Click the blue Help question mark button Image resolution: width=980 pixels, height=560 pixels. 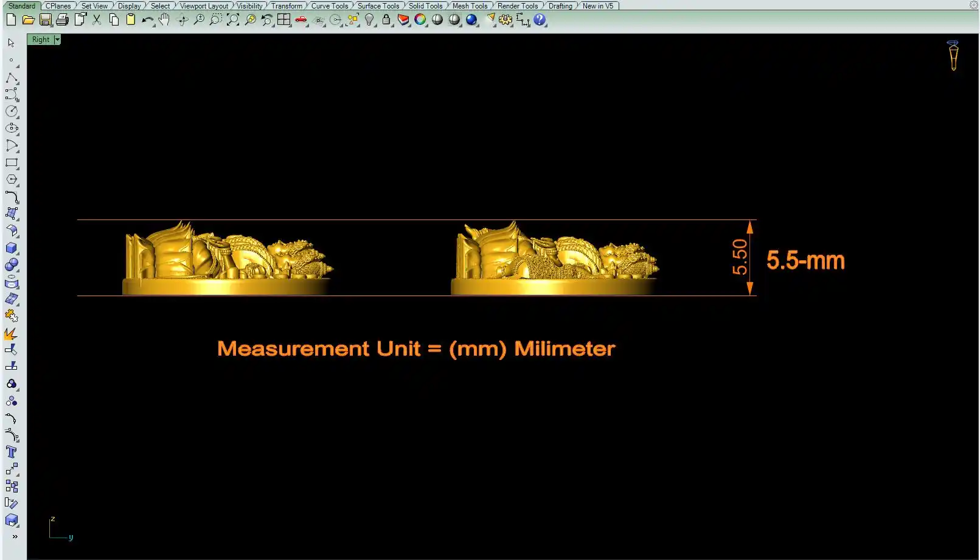point(540,20)
